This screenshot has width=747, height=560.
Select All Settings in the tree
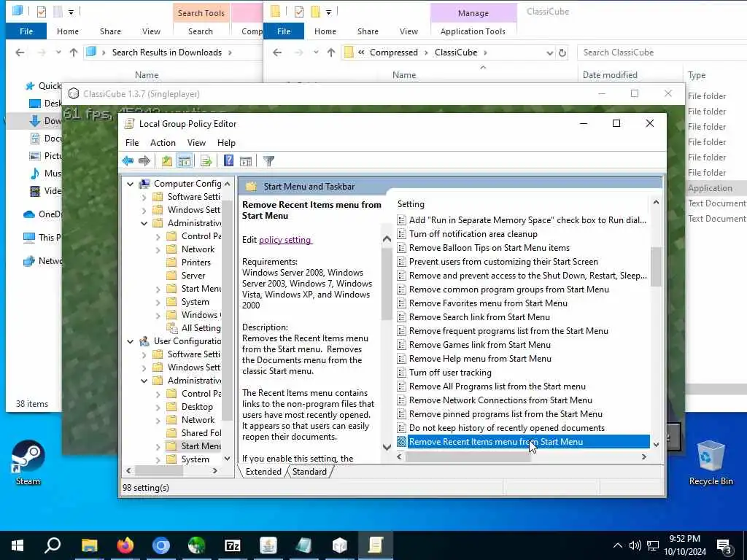[x=200, y=328]
